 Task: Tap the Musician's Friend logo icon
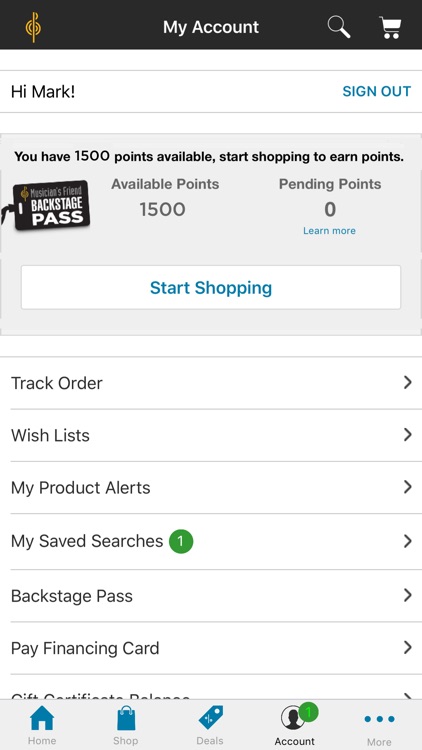tap(33, 27)
